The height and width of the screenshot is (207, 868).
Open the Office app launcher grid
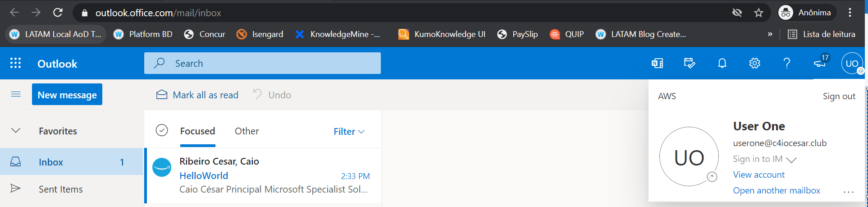(x=16, y=63)
